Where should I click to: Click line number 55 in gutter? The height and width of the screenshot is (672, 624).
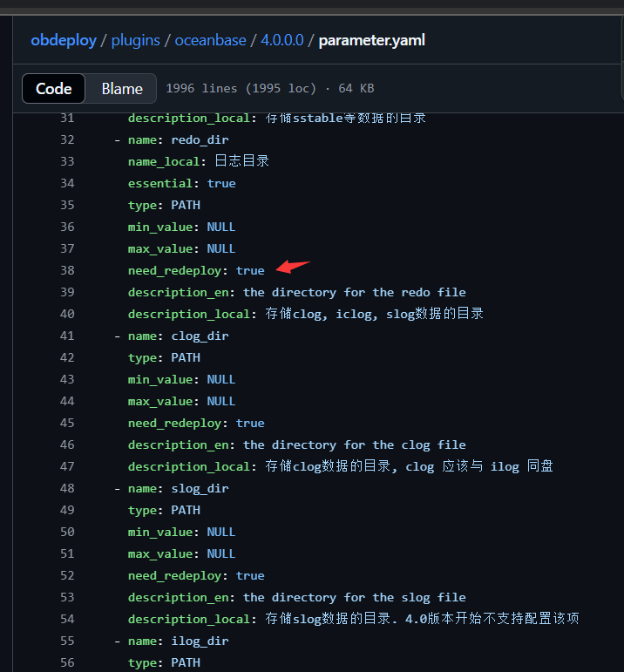(x=67, y=641)
